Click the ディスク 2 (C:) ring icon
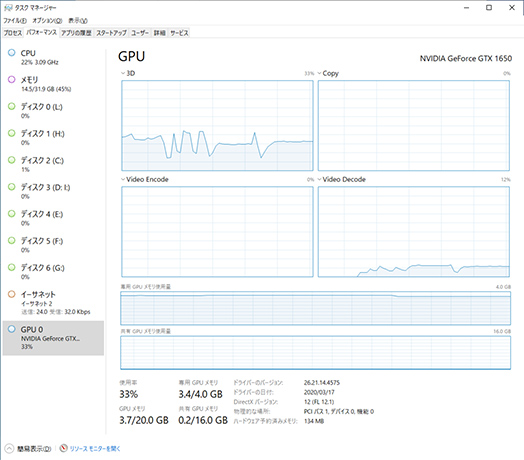524x460 pixels. [x=12, y=160]
